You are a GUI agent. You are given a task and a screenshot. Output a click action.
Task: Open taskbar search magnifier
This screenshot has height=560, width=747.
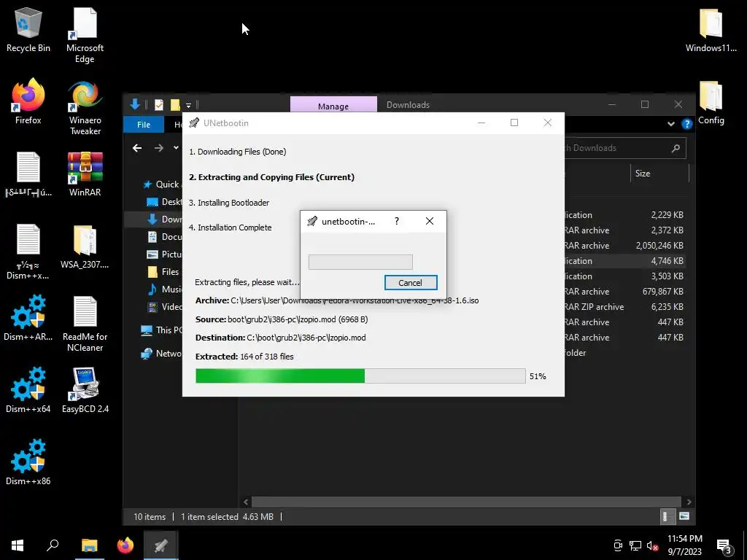(x=53, y=545)
